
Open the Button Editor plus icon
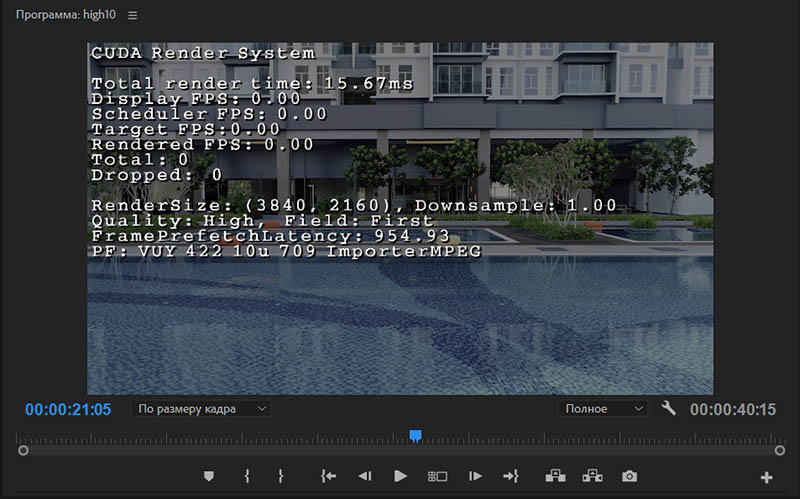coord(766,478)
